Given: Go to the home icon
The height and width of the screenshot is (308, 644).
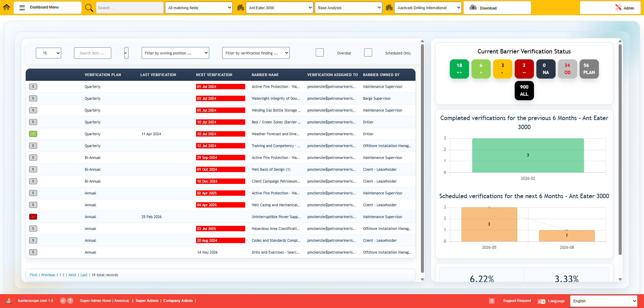Looking at the screenshot, I should [6, 7].
